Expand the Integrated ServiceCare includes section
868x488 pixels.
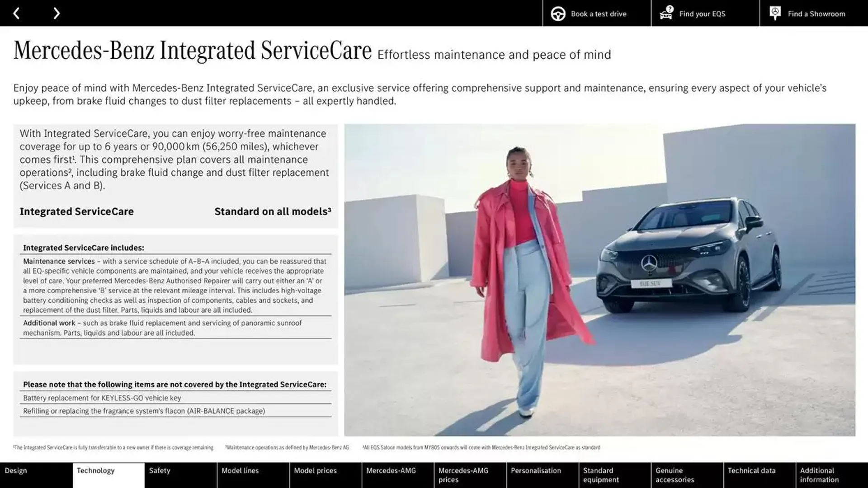click(83, 248)
